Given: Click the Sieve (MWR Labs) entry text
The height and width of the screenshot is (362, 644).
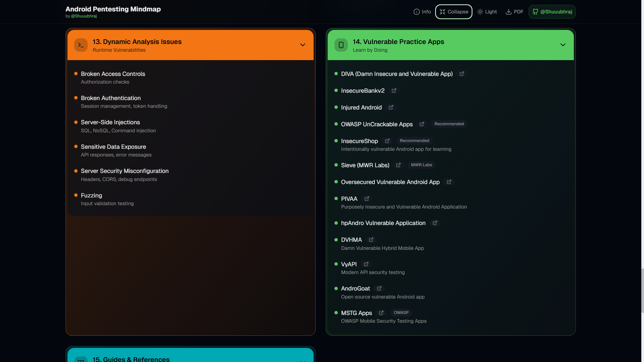Looking at the screenshot, I should coord(365,165).
